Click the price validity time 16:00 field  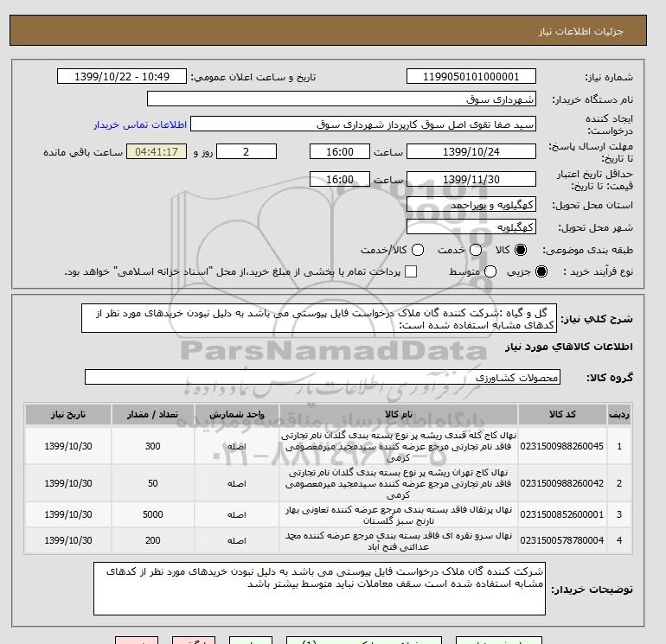point(340,179)
